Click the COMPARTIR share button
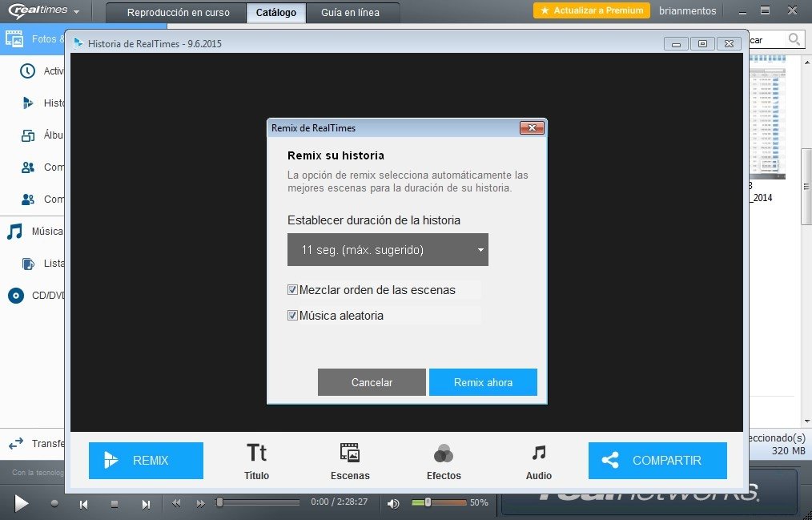 click(657, 461)
